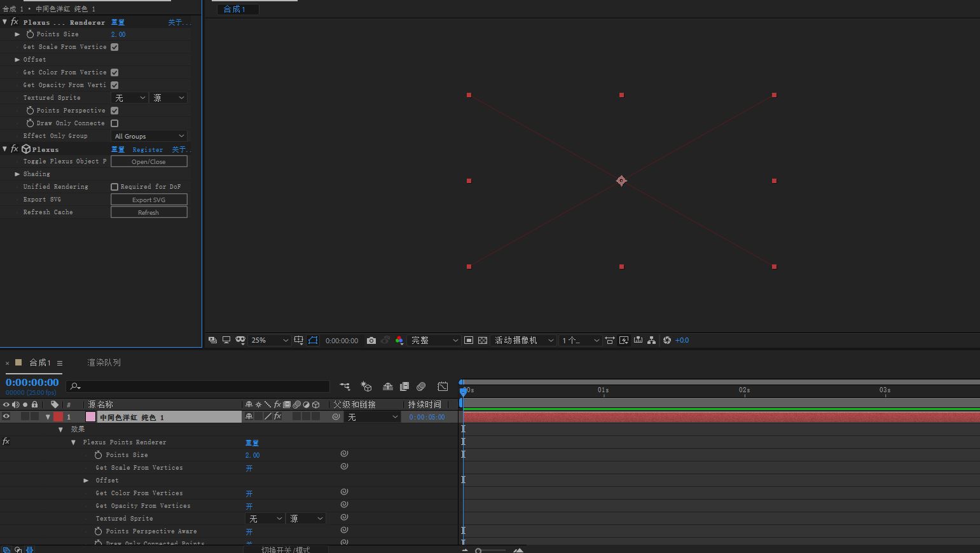Toggle Points Perspective Aware checkbox
The height and width of the screenshot is (553, 980).
point(114,111)
